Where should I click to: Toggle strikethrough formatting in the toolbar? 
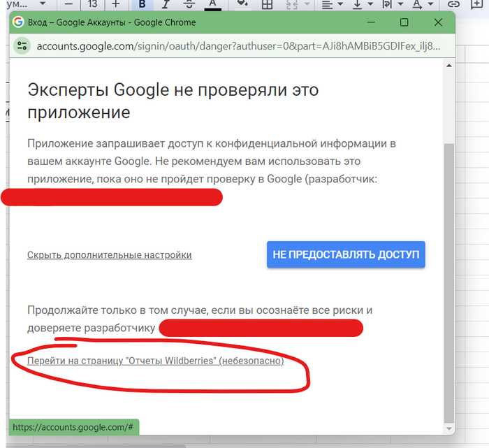[x=189, y=5]
